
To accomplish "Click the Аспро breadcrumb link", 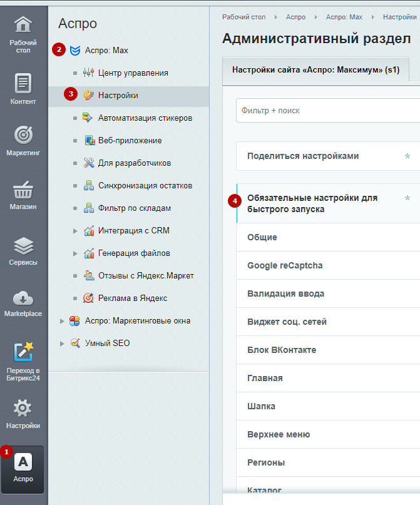I will tap(295, 17).
